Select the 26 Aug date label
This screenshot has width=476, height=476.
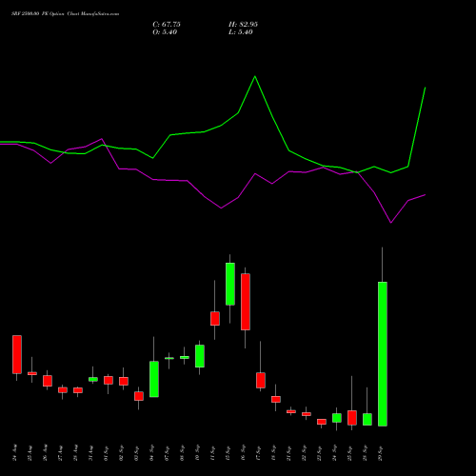coord(46,452)
